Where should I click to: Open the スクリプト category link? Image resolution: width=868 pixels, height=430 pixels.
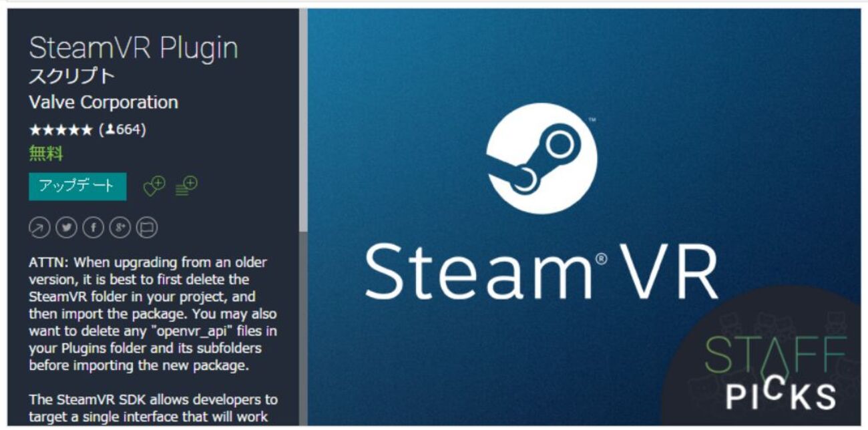coord(72,76)
